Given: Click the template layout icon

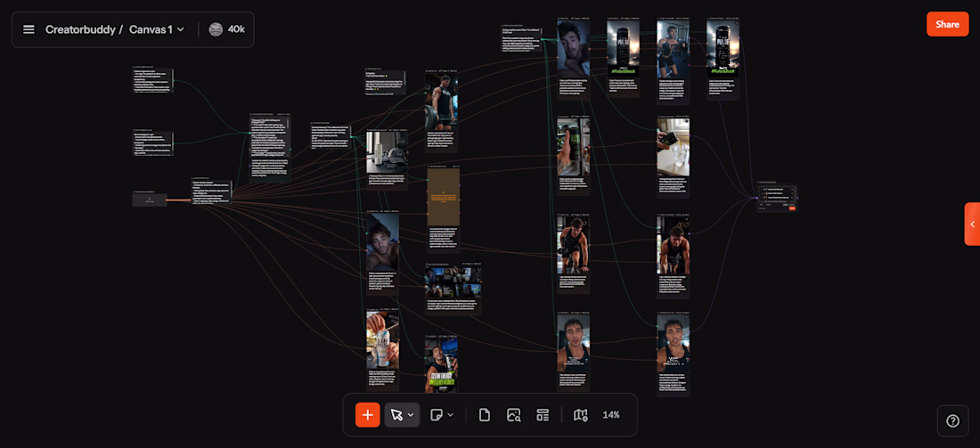Looking at the screenshot, I should [x=543, y=415].
